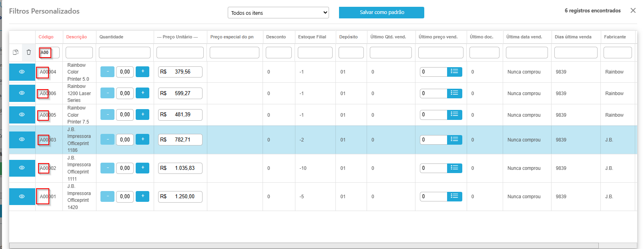Decrease quantity of A00005 with minus button

(x=107, y=115)
